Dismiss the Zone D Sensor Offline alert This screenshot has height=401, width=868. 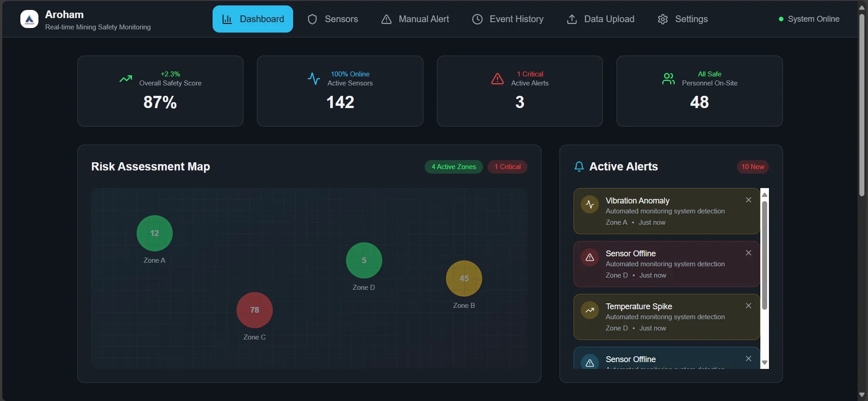coord(749,253)
